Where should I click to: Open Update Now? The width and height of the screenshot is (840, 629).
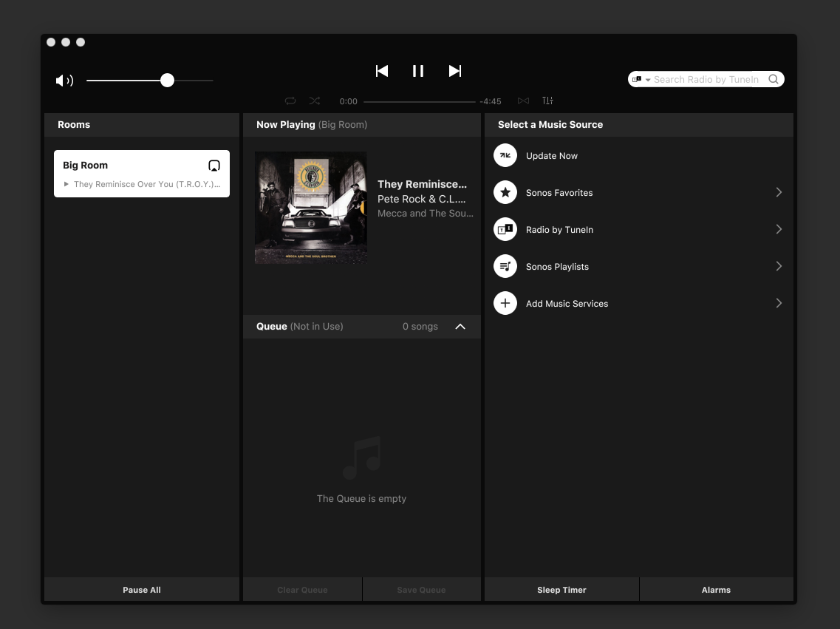[638, 155]
